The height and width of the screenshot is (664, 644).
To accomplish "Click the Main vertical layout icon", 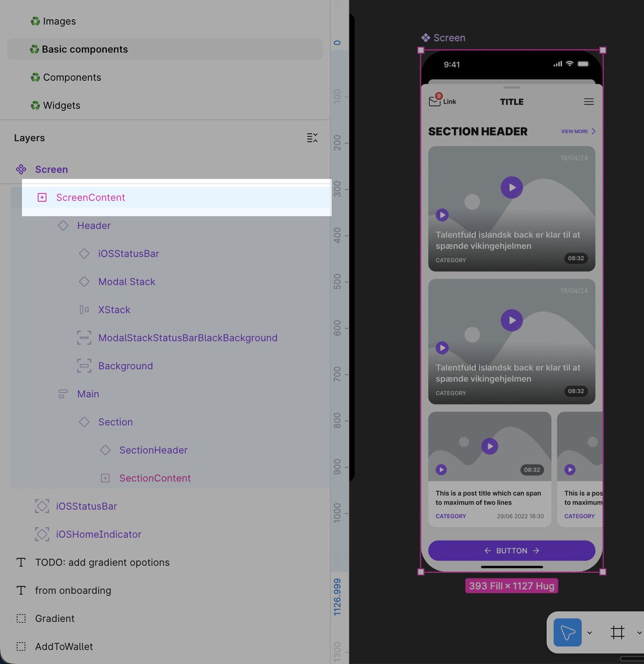I will tap(63, 394).
